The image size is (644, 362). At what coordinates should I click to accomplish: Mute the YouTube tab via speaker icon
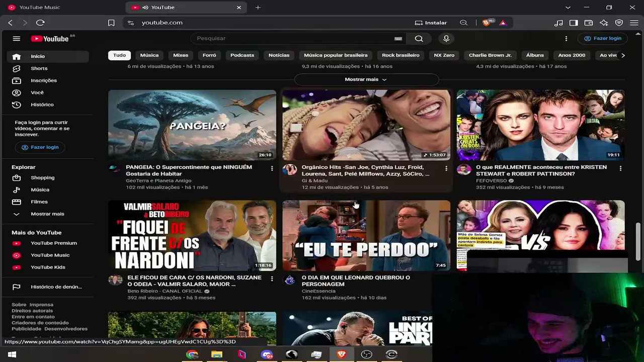[x=145, y=8]
